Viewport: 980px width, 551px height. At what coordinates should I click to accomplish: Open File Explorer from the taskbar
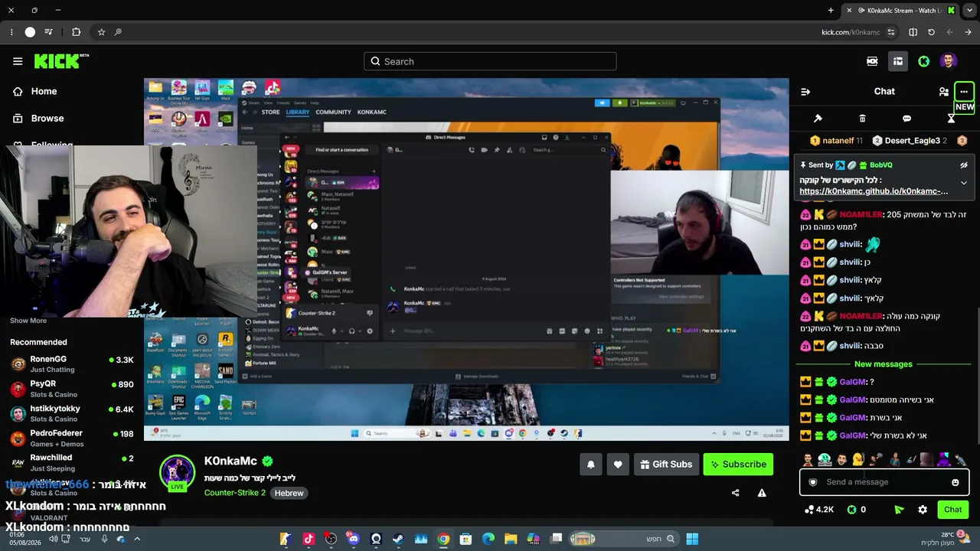511,539
